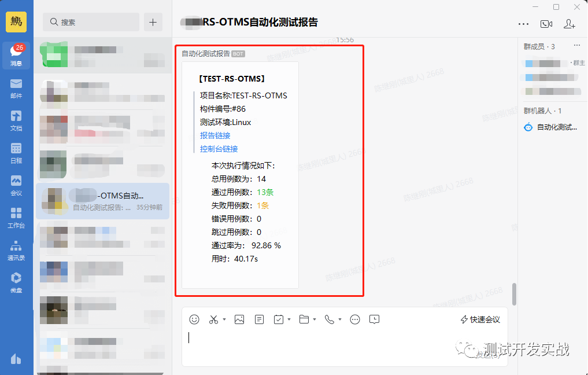
Task: Click the 用时: 40.17s line
Action: coord(235,259)
